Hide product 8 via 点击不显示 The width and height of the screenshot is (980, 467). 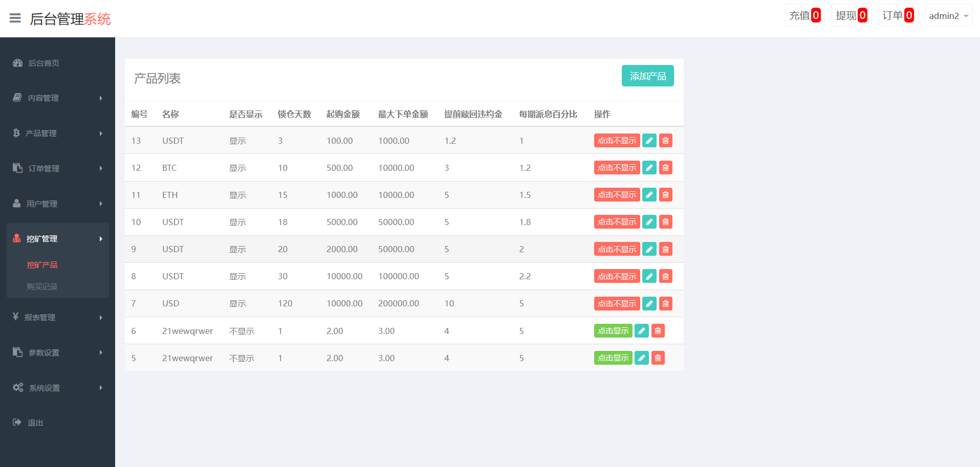click(x=617, y=276)
